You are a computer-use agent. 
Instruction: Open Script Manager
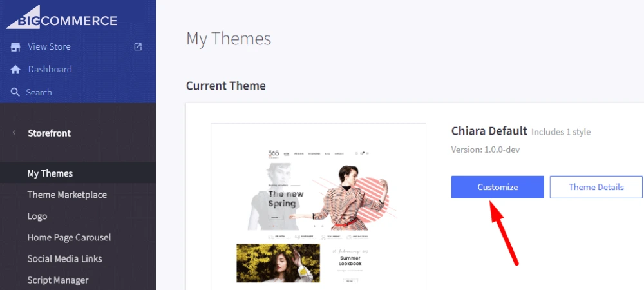[x=58, y=280]
